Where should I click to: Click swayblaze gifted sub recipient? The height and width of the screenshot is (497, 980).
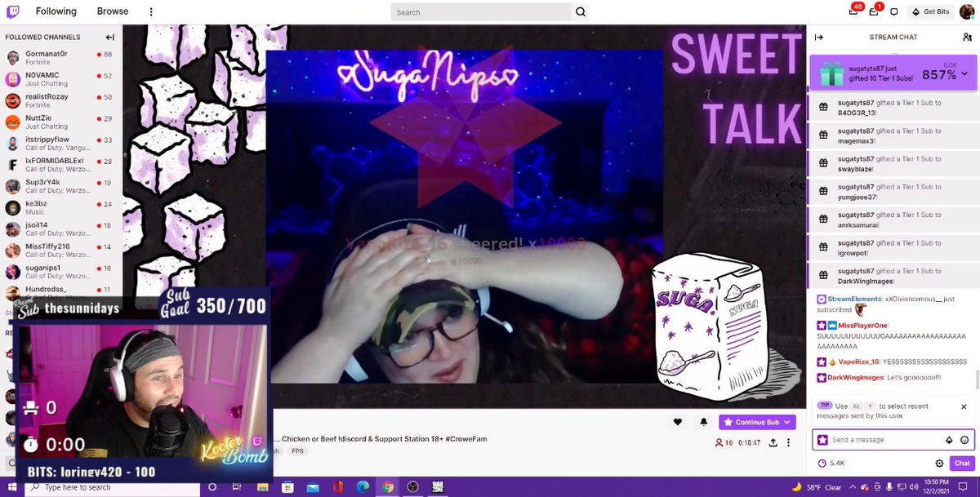click(x=855, y=169)
